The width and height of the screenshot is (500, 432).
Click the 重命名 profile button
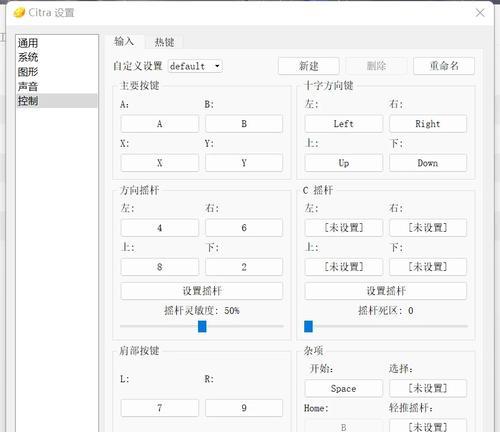[x=444, y=66]
